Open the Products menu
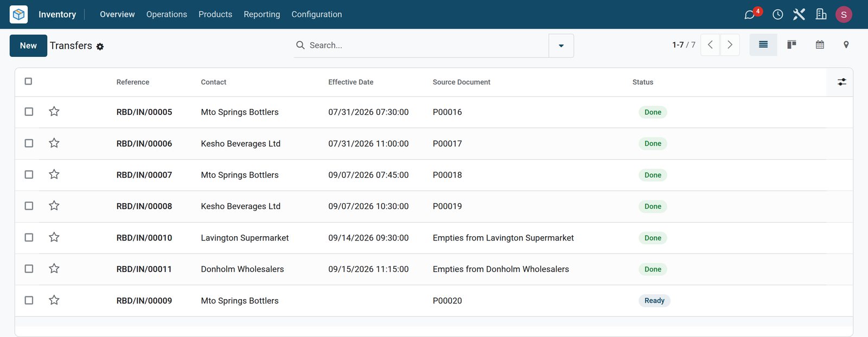 point(215,15)
